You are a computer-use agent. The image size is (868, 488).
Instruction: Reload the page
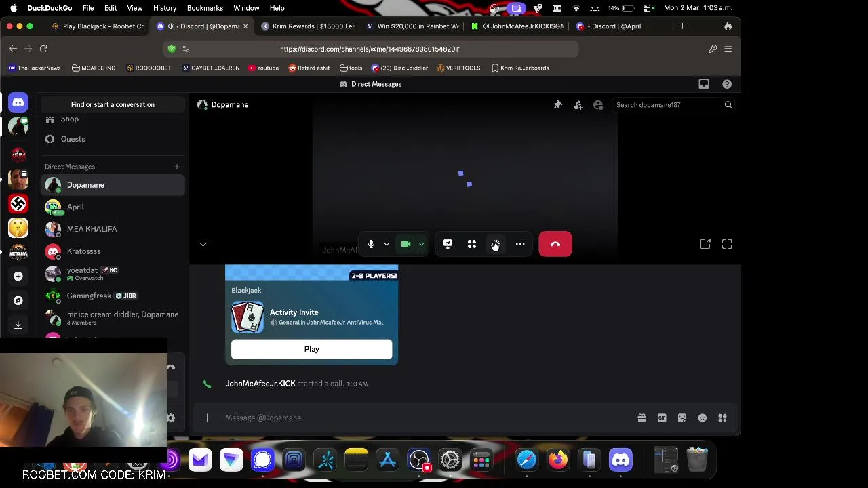click(x=43, y=49)
